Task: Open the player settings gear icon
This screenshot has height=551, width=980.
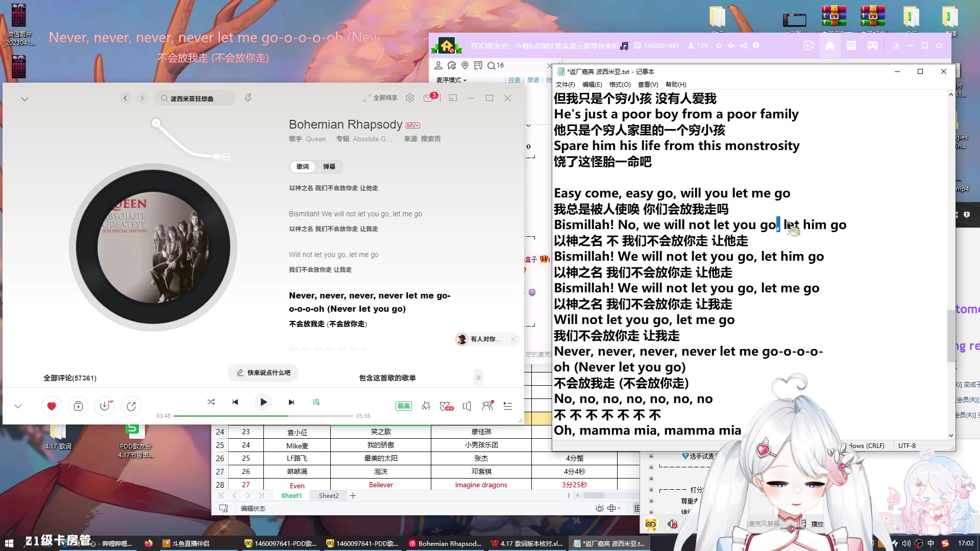Action: [410, 98]
